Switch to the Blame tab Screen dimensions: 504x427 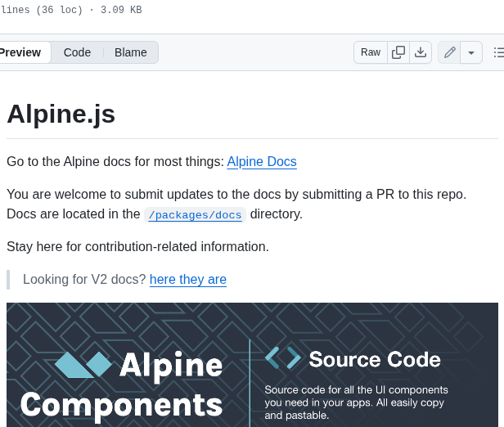tap(131, 52)
